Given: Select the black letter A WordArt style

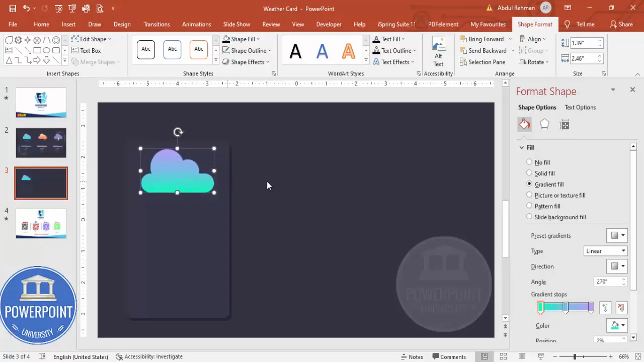Looking at the screenshot, I should click(x=295, y=50).
